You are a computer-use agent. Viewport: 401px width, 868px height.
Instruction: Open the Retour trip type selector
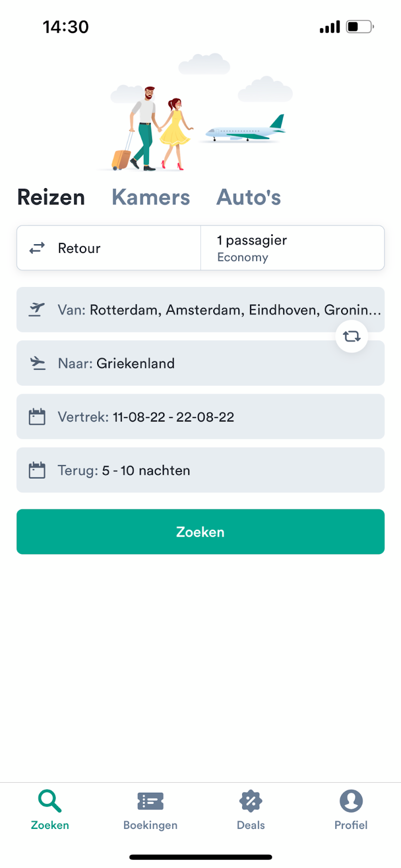(x=109, y=248)
